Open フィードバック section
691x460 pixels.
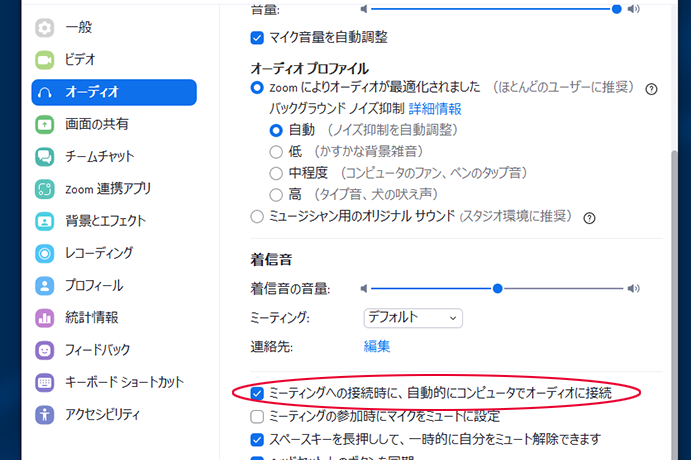click(x=114, y=350)
